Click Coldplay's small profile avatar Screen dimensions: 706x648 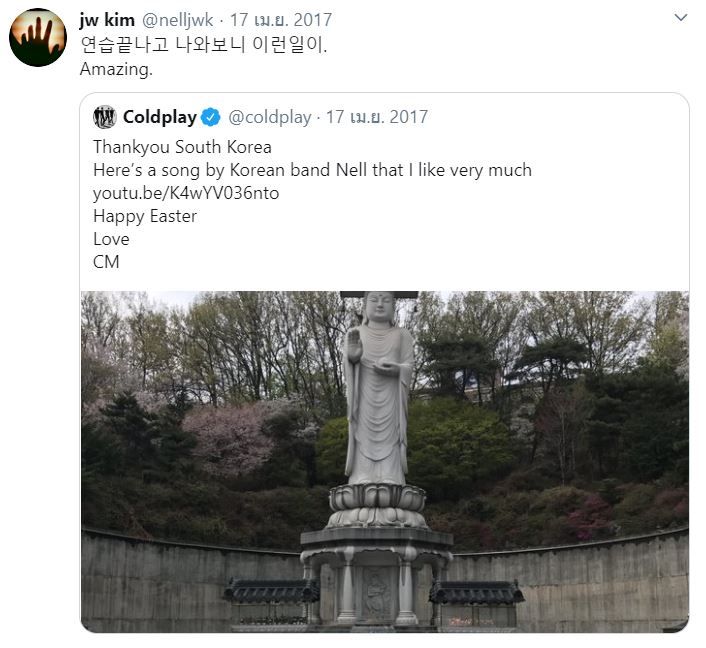105,117
